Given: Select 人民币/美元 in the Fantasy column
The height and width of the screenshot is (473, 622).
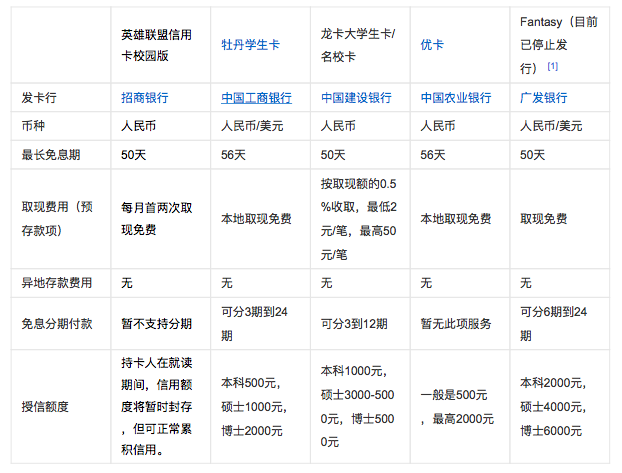Looking at the screenshot, I should point(551,126).
